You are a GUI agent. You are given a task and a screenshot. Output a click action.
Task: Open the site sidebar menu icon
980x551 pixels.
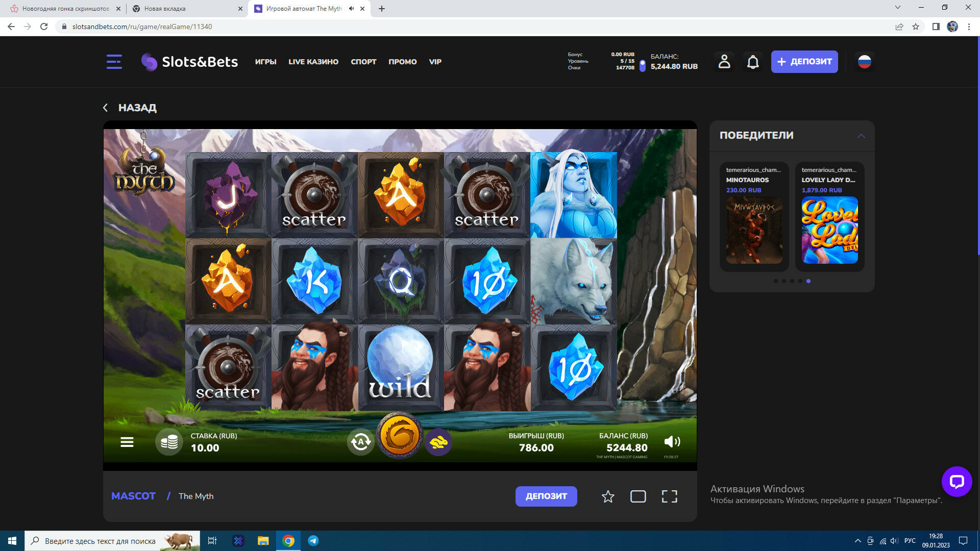click(114, 62)
